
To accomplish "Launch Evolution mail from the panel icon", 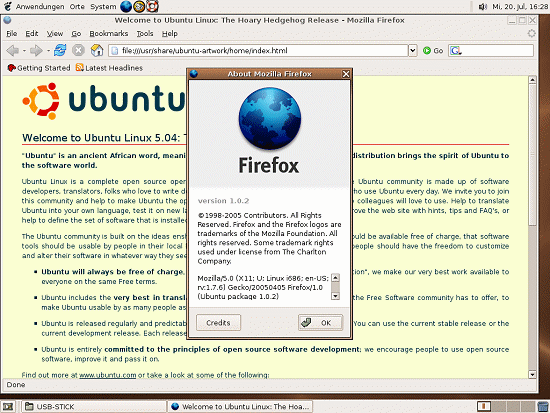I will 139,6.
